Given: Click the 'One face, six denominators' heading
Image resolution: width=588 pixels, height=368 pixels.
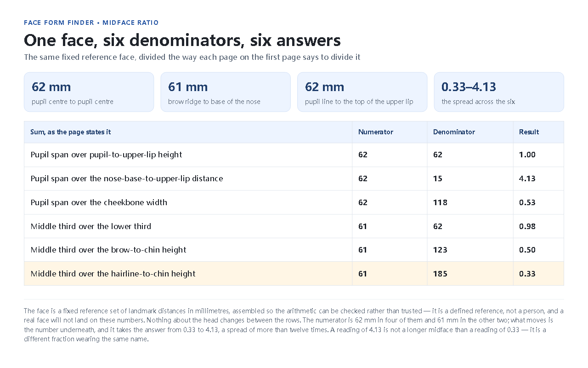Looking at the screenshot, I should (x=182, y=40).
